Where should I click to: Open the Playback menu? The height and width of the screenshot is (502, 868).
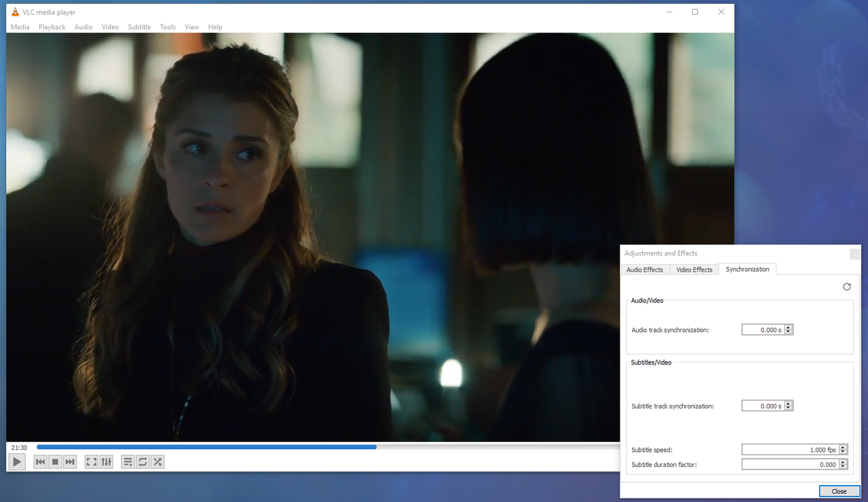(52, 27)
